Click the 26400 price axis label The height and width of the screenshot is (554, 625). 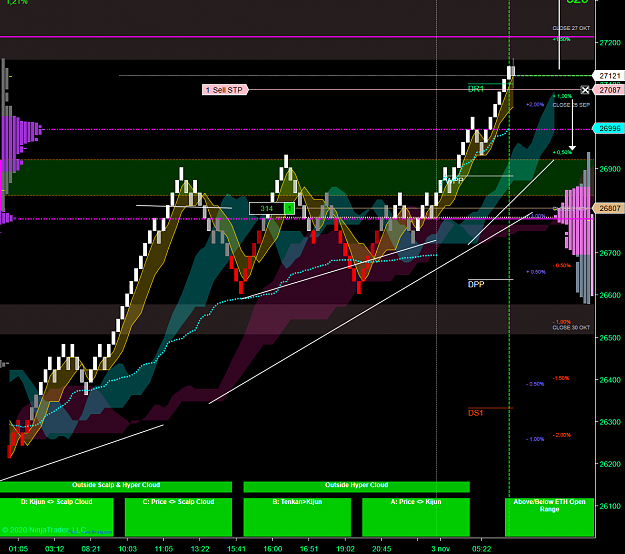click(x=610, y=380)
